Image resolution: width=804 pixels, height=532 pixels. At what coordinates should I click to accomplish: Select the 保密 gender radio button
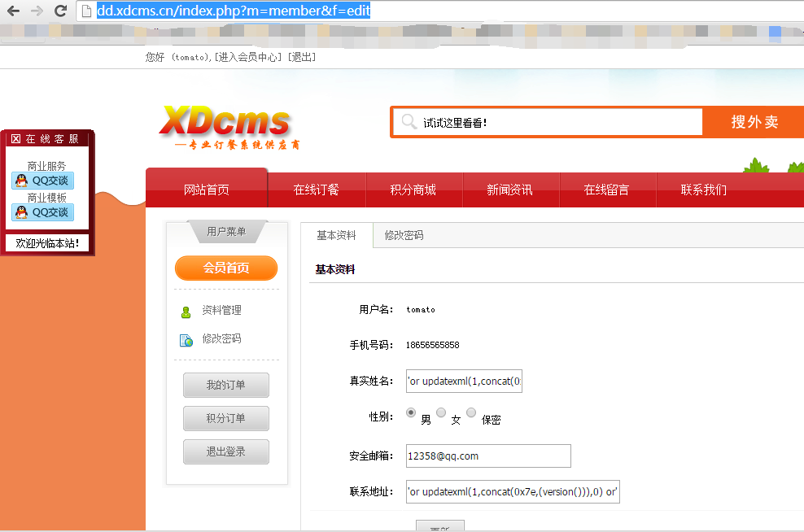[x=471, y=412]
